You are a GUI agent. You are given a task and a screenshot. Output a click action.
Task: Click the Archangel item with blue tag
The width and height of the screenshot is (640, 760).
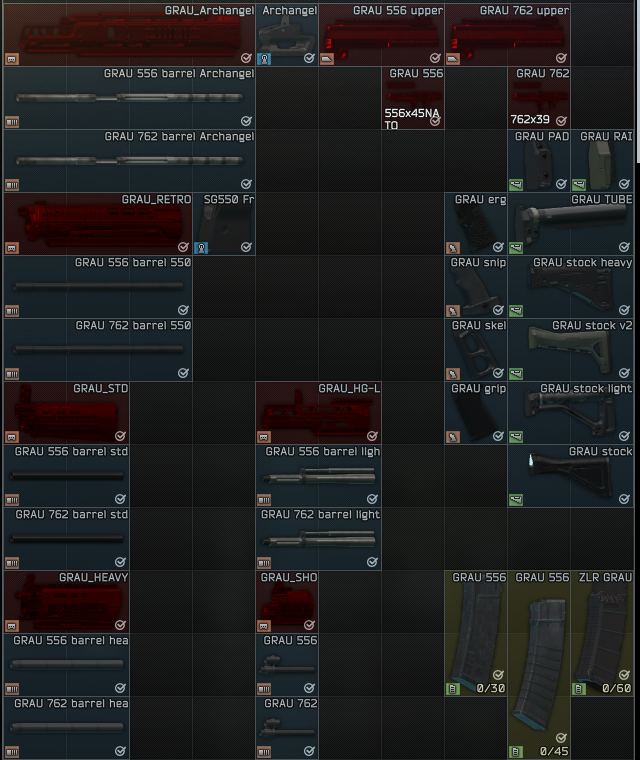[288, 35]
